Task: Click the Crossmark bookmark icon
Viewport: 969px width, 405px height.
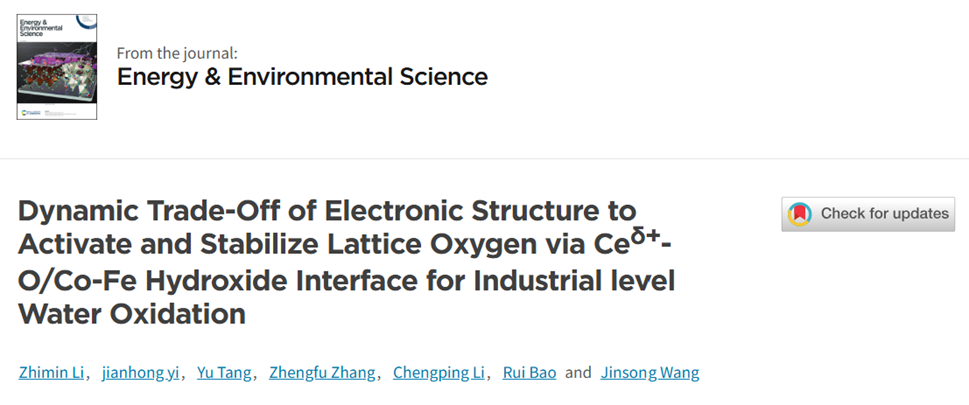Action: (800, 214)
